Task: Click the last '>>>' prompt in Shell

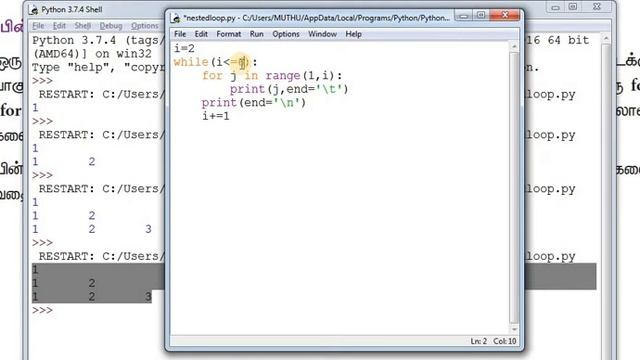Action: 42,310
